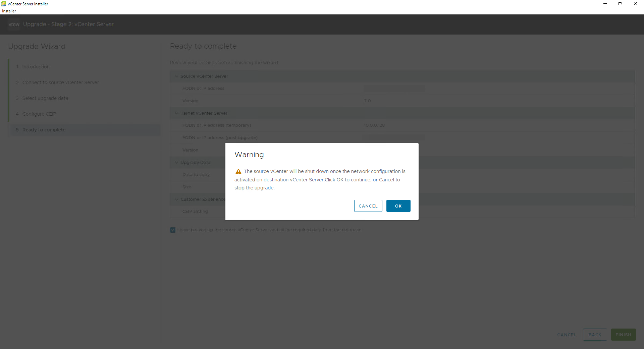Open the Installer menu
The width and height of the screenshot is (644, 349).
pos(9,11)
